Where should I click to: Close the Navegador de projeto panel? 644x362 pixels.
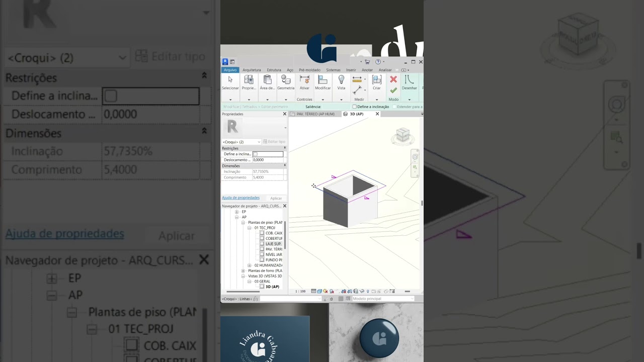(285, 206)
